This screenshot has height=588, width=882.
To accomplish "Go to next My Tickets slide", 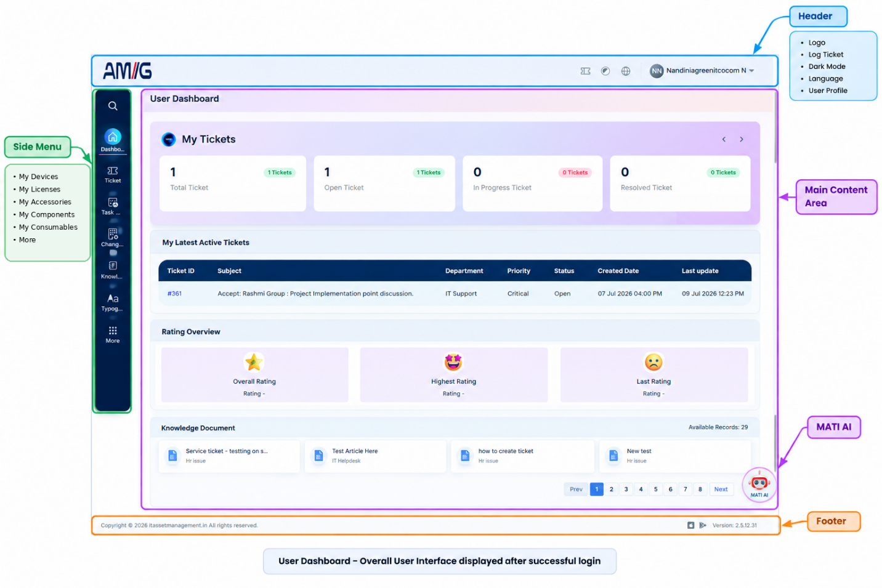I will (x=742, y=139).
